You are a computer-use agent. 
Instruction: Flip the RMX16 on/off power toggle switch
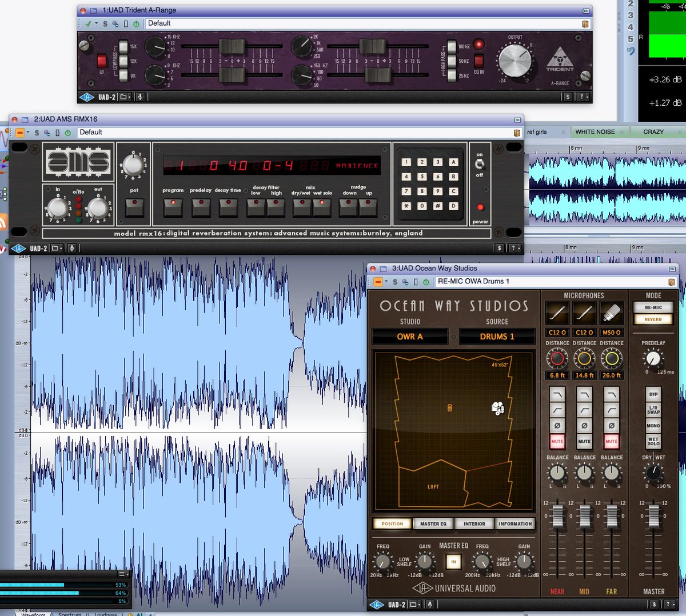[480, 165]
